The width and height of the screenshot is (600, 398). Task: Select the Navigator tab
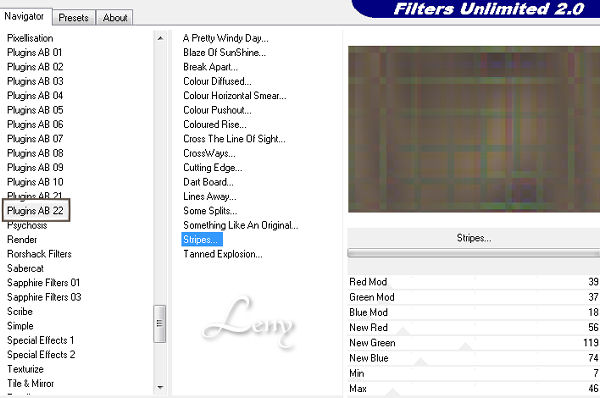coord(24,16)
